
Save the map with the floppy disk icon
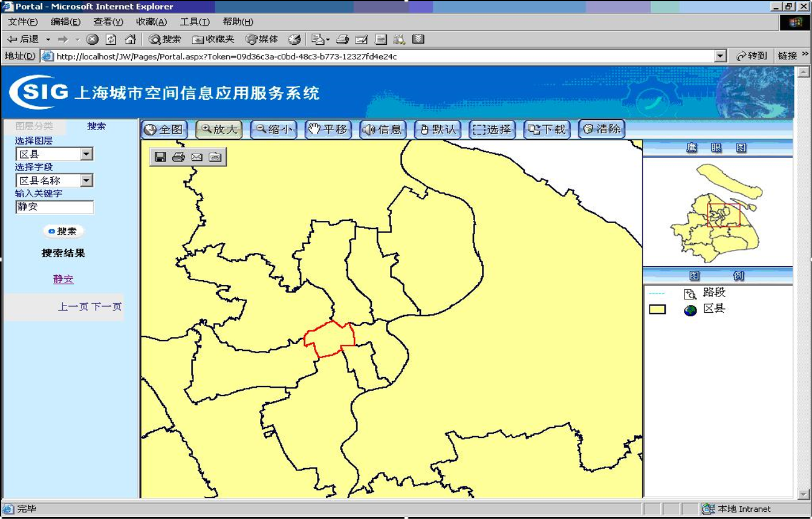[x=160, y=157]
